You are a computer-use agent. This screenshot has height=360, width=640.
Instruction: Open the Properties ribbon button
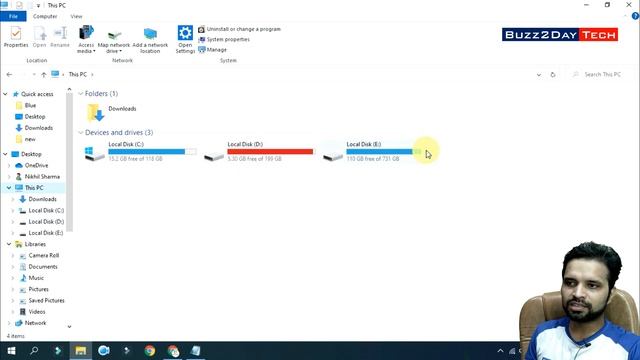16,37
